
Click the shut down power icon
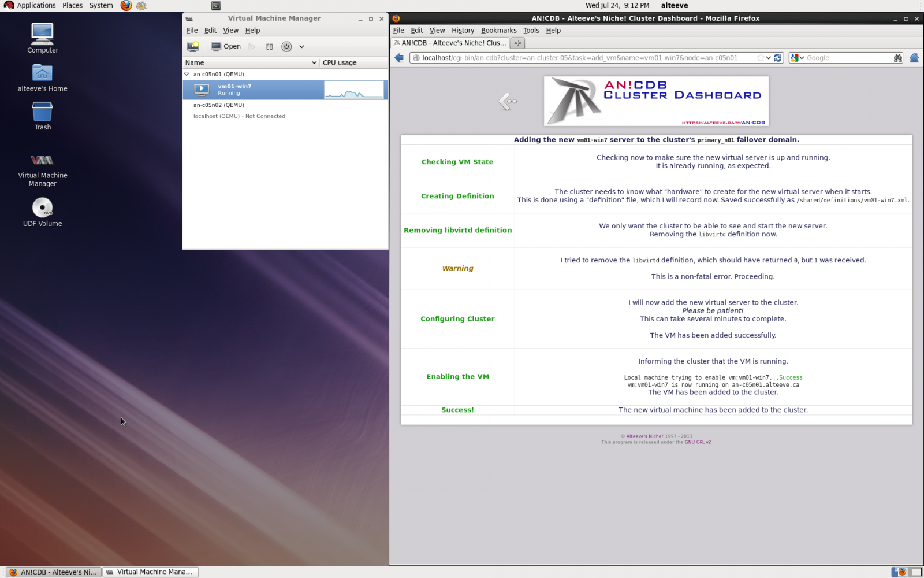(x=286, y=46)
